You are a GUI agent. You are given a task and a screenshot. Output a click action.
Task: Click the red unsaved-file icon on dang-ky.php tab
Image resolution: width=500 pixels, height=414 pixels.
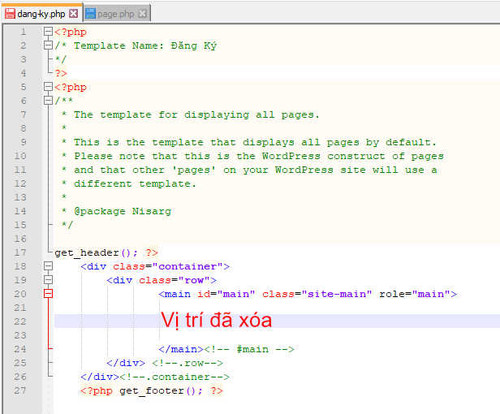(10, 14)
